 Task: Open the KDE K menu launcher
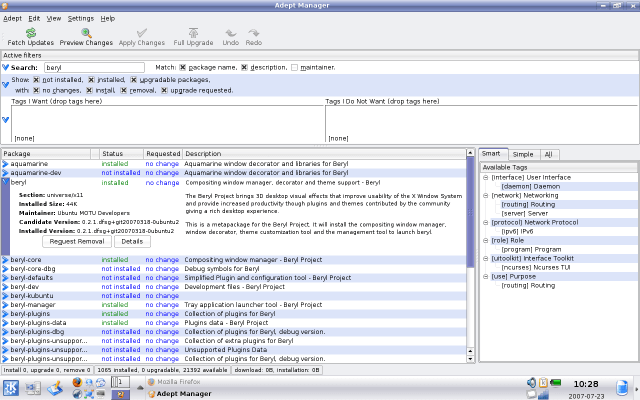tap(11, 388)
